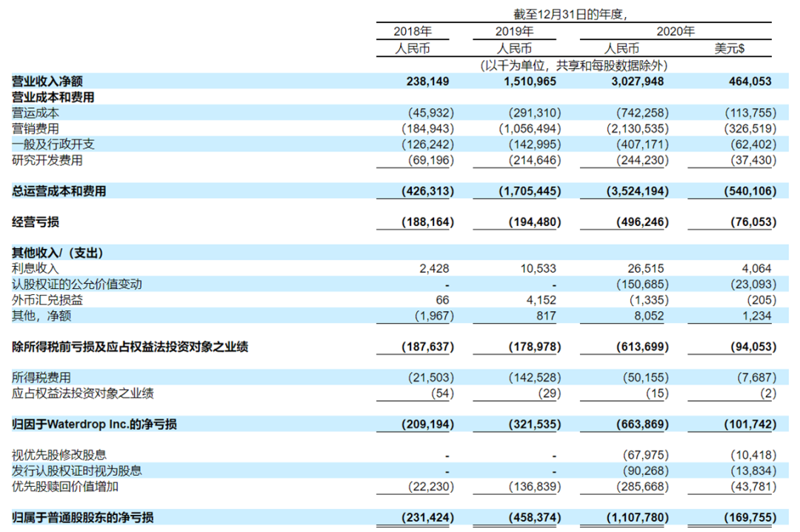Select the 发行认股权证时视为股息 row label
The height and width of the screenshot is (532, 800).
coord(76,471)
